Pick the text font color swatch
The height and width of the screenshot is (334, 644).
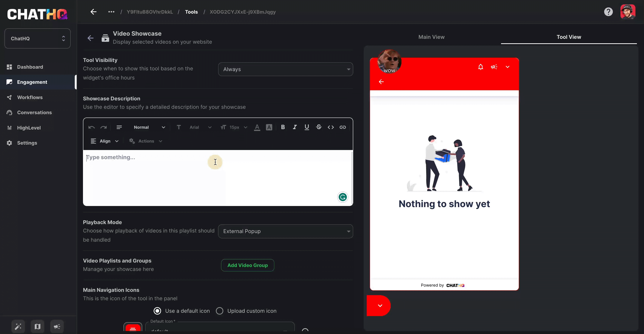pyautogui.click(x=257, y=127)
